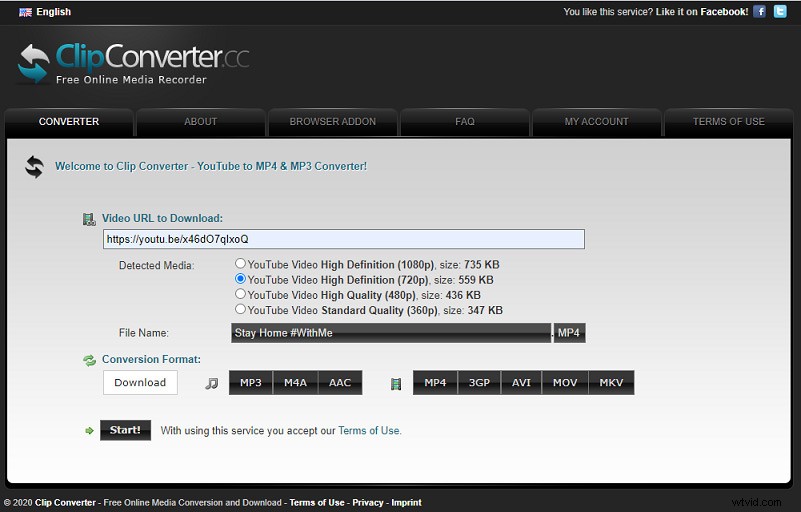Image resolution: width=801 pixels, height=512 pixels.
Task: Choose MKV conversion format
Action: click(x=611, y=383)
